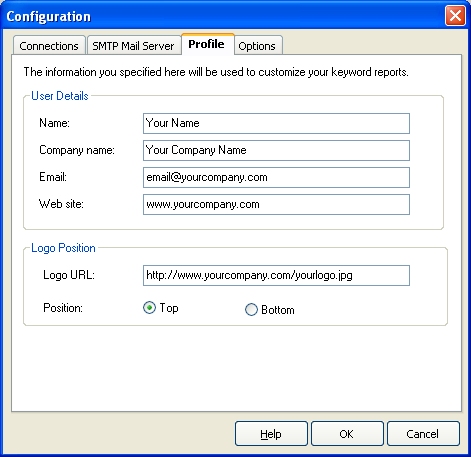Click the Logo Position group heading
The width and height of the screenshot is (471, 457).
(63, 248)
